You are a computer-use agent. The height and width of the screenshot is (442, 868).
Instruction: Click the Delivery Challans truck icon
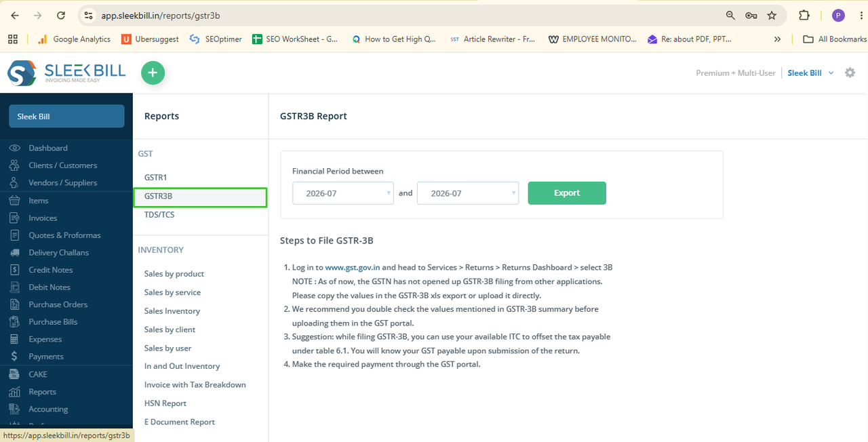14,252
